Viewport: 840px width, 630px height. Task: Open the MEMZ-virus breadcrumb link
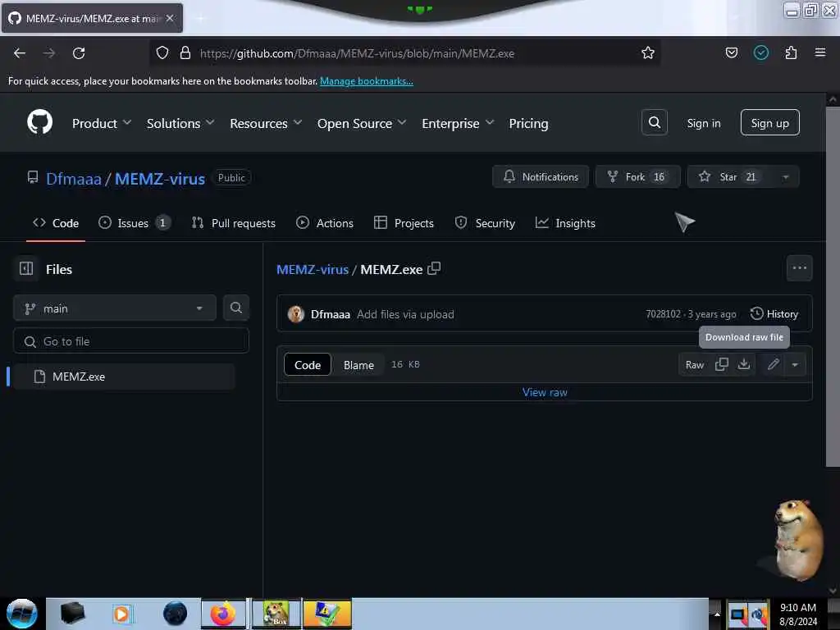click(313, 269)
